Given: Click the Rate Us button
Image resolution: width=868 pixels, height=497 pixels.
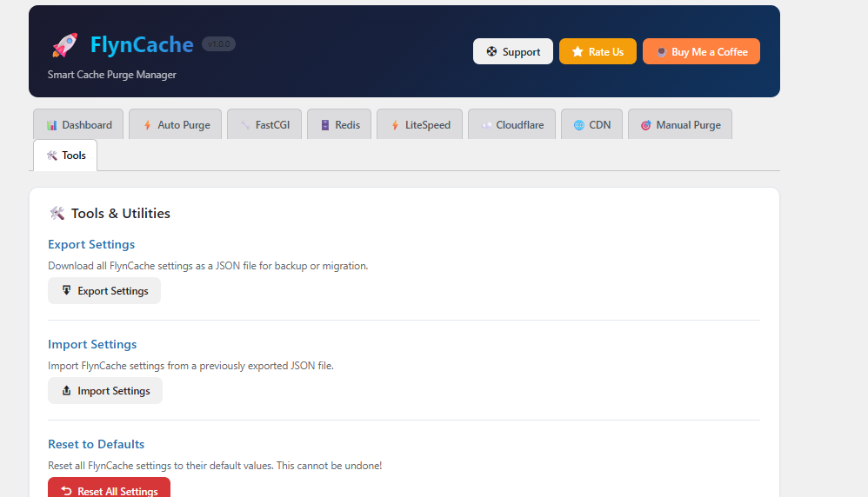Looking at the screenshot, I should coord(598,51).
